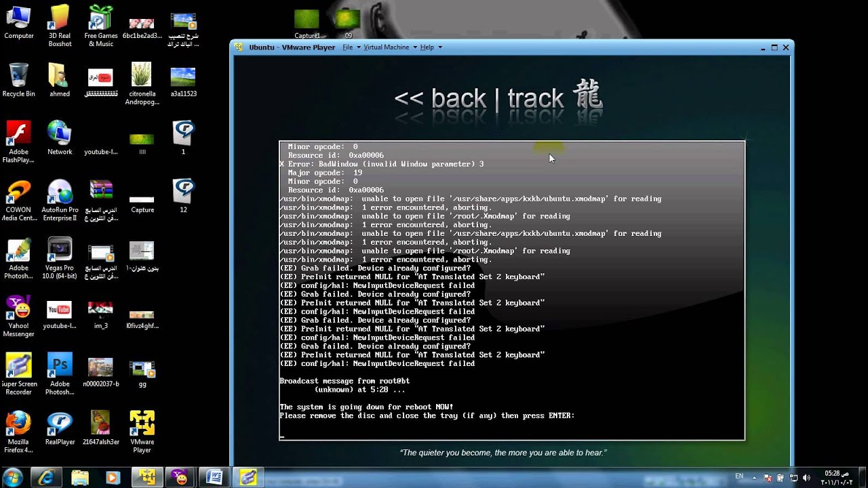Switch to the screen recorder taskbar button
This screenshot has height=488, width=868.
[248, 477]
